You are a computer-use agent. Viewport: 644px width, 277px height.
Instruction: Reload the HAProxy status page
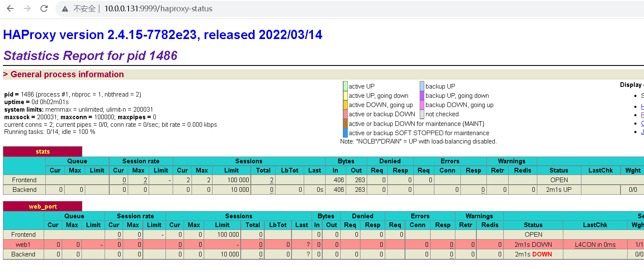click(44, 8)
